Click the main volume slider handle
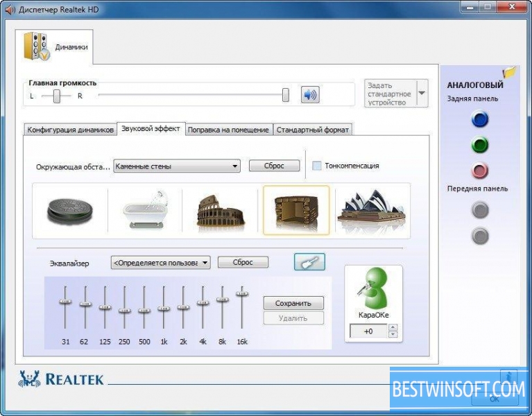Viewport: 532px width, 416px height. [x=286, y=95]
